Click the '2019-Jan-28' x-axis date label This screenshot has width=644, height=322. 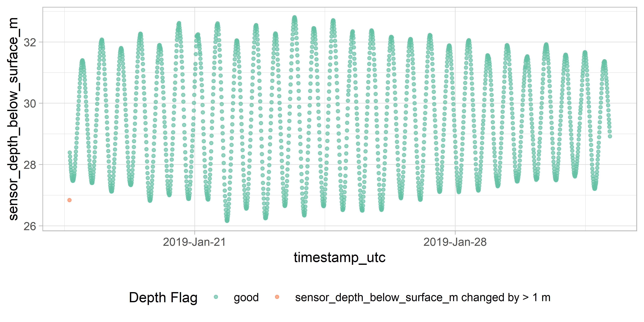click(x=455, y=242)
